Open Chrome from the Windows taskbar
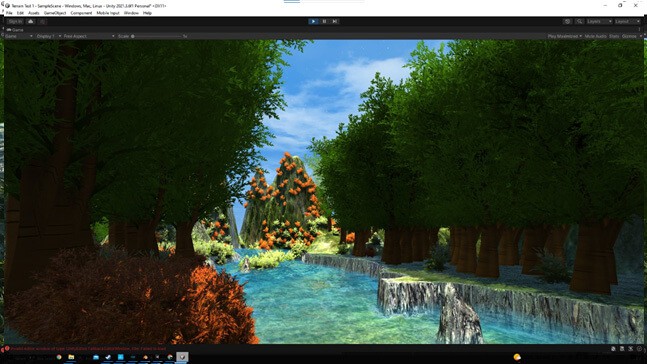The height and width of the screenshot is (364, 647). coord(59,357)
